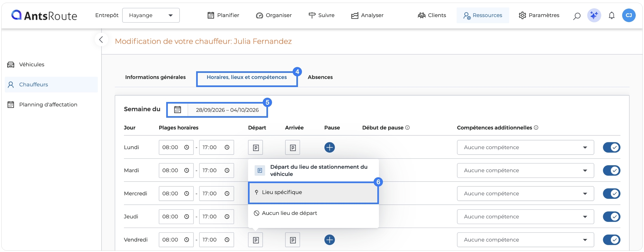Screen dimensions: 644x252
Task: Click the Lundi end time clock icon
Action: (227, 147)
